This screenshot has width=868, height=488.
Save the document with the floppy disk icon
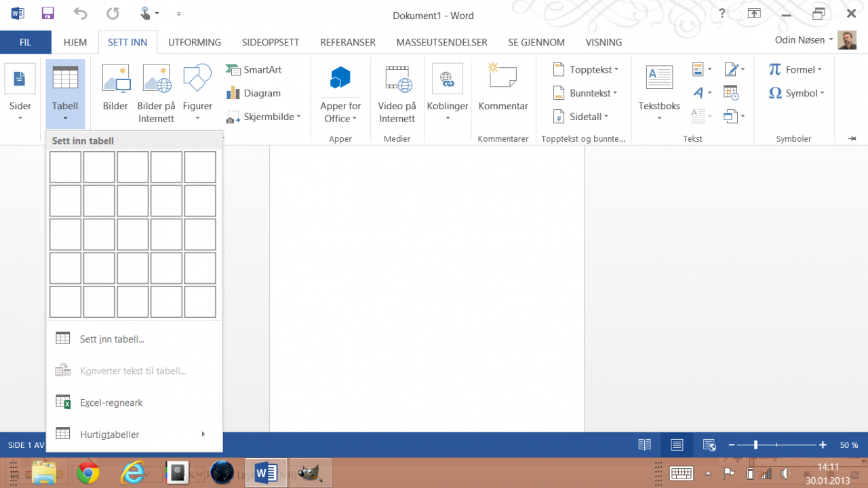pos(48,14)
